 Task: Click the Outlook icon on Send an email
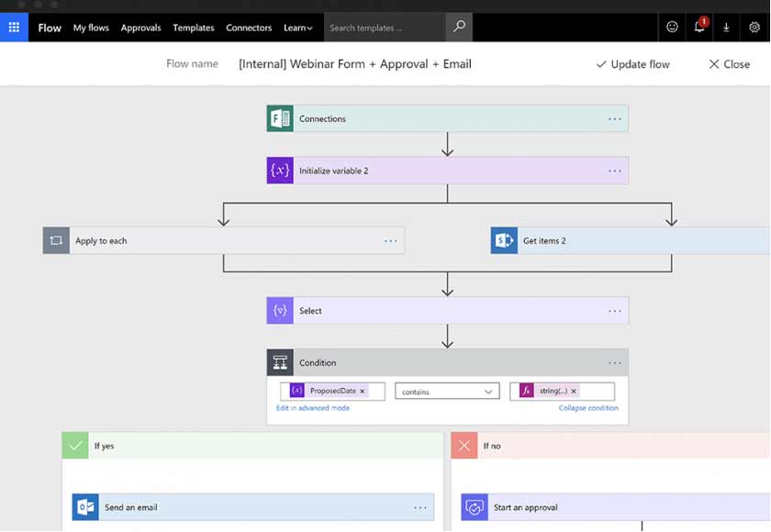click(85, 506)
